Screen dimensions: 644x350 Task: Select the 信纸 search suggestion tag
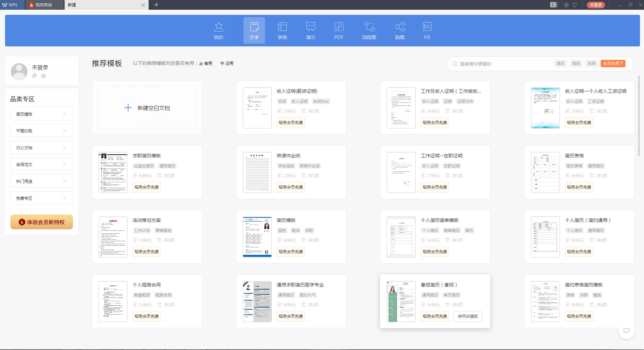[576, 64]
